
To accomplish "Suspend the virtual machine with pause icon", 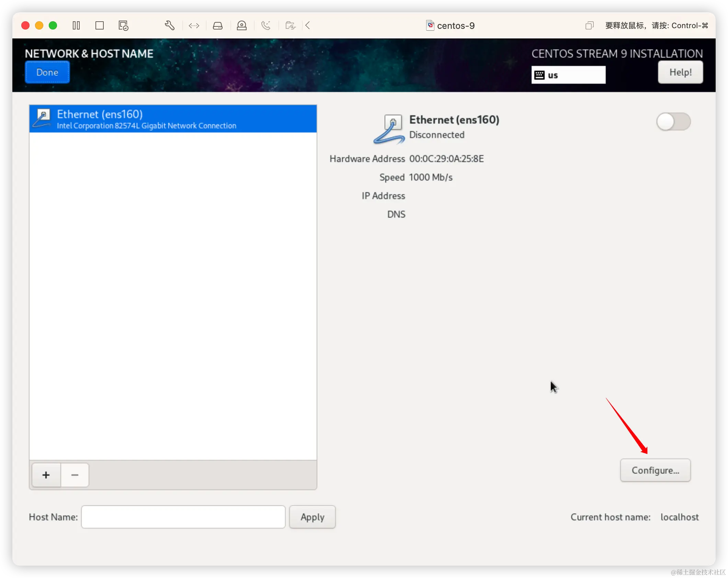I will point(76,25).
